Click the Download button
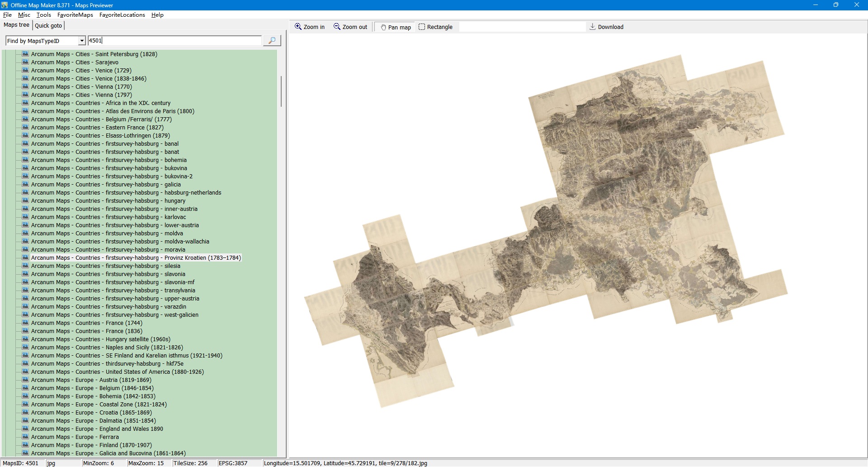Screen dimensions: 868x467 [x=606, y=27]
